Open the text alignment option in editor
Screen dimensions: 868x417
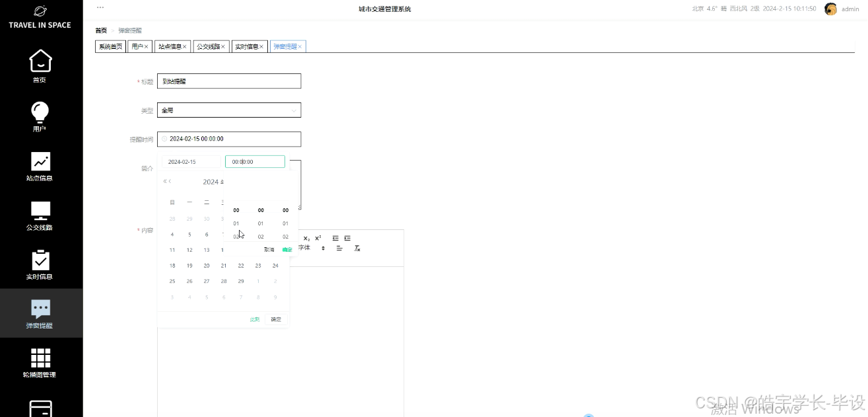tap(339, 248)
